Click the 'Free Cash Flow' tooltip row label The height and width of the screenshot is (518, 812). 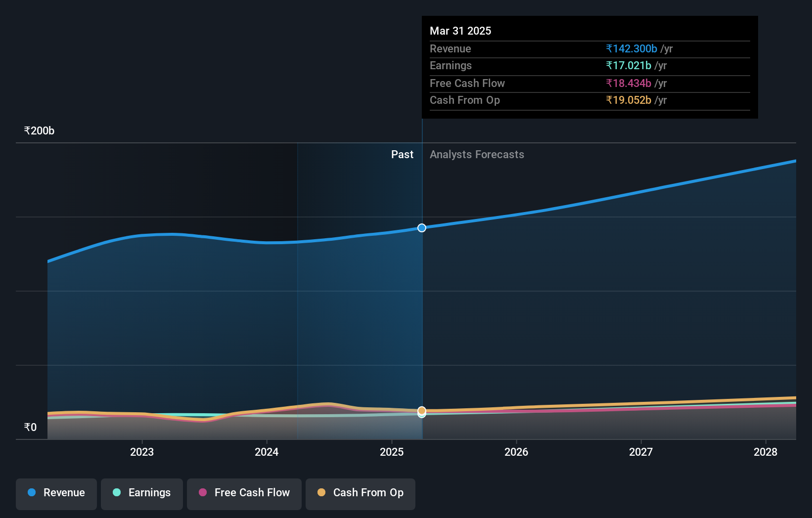click(467, 83)
